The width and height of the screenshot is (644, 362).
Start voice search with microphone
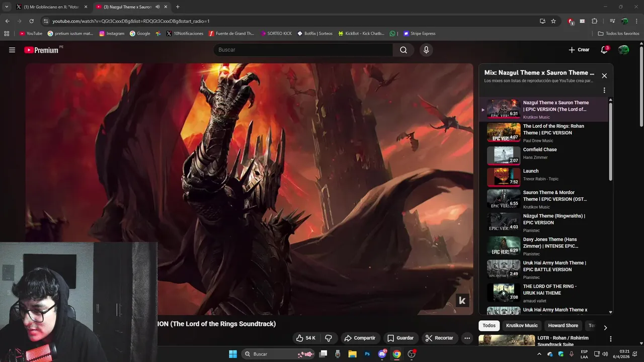click(x=426, y=50)
